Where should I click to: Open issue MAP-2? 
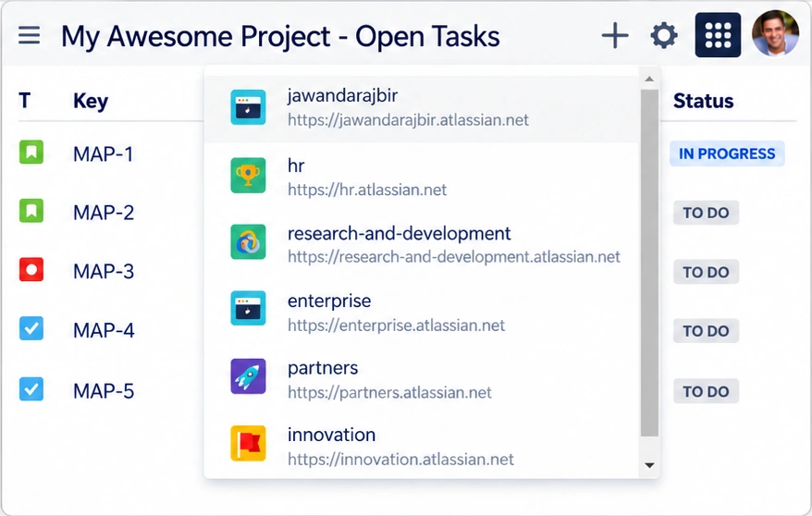click(104, 212)
